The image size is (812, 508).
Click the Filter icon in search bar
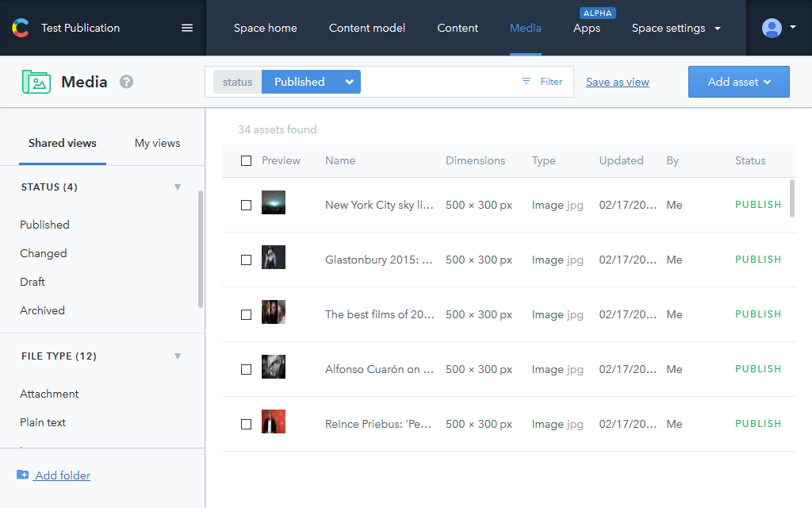pyautogui.click(x=527, y=82)
